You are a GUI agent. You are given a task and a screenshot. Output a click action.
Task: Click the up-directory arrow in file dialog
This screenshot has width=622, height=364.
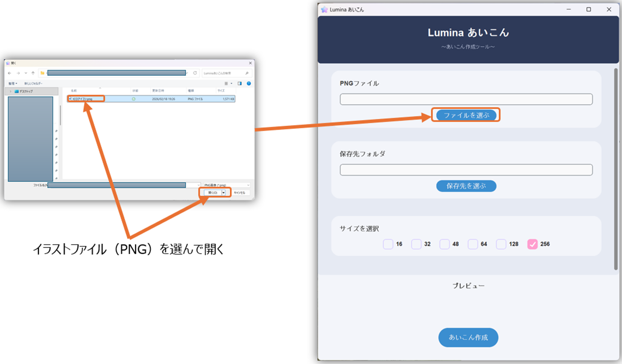click(x=33, y=73)
